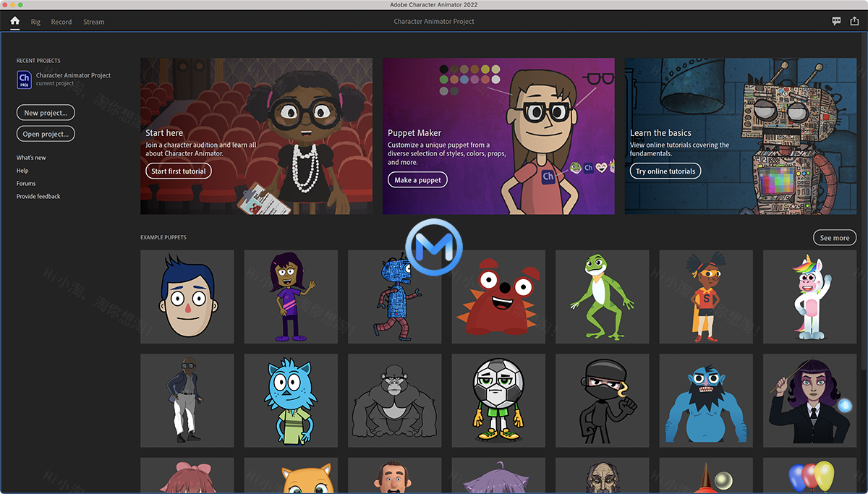
Task: Open the Forums link in the sidebar
Action: pyautogui.click(x=25, y=183)
